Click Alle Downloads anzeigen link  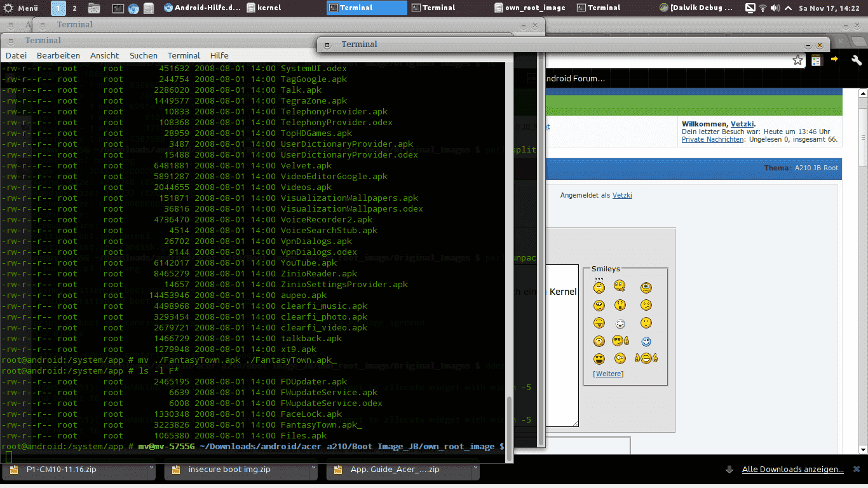coord(793,470)
